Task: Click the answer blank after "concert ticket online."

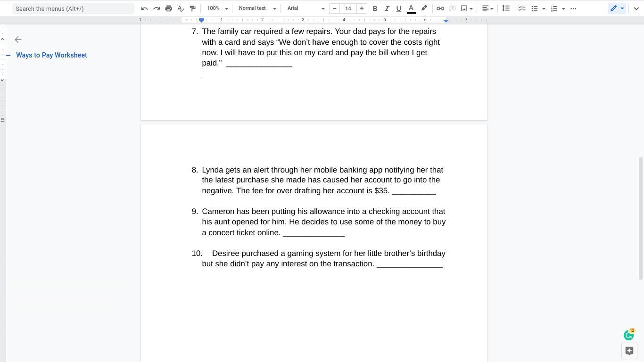Action: coord(314,233)
